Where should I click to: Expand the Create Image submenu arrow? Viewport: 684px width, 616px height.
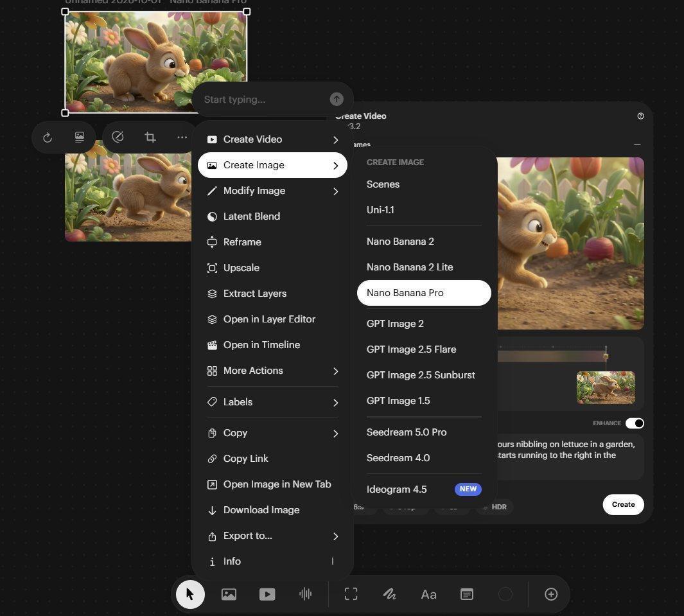[335, 165]
